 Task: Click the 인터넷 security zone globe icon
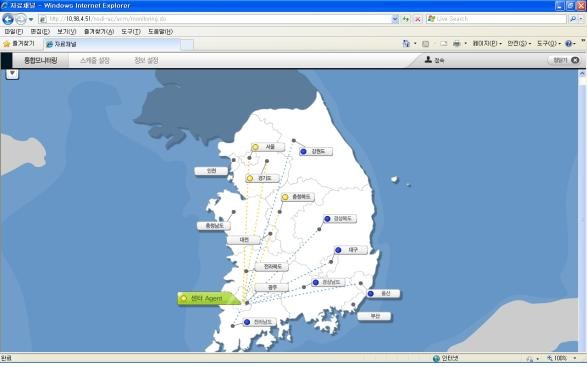pos(436,358)
